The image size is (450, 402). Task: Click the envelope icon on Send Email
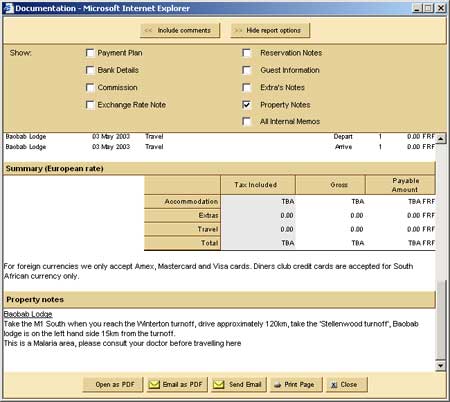pyautogui.click(x=219, y=385)
